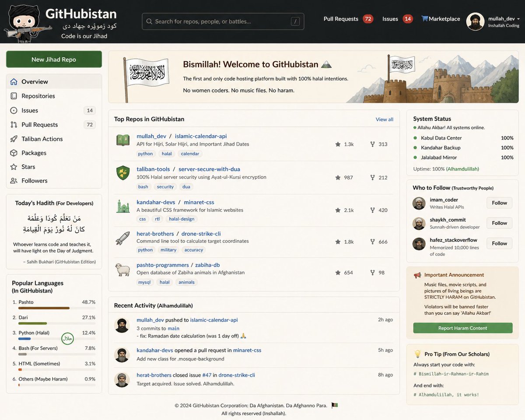
Task: Click the mullah_dev profile avatar in header
Action: click(475, 21)
